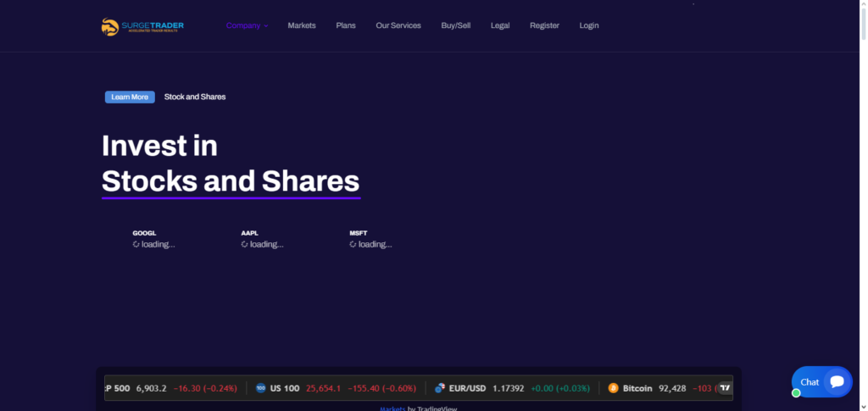
Task: Open the Bitcoin ticker quote
Action: pos(661,388)
